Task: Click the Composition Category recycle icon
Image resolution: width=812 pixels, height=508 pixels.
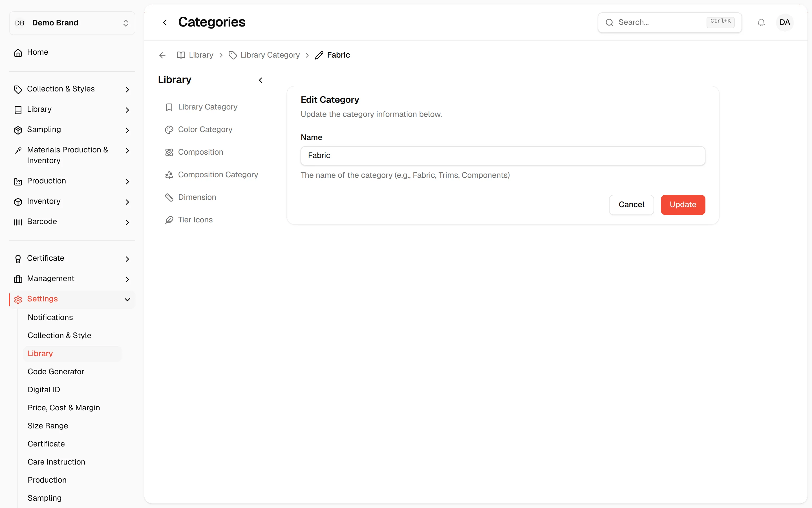Action: [169, 175]
